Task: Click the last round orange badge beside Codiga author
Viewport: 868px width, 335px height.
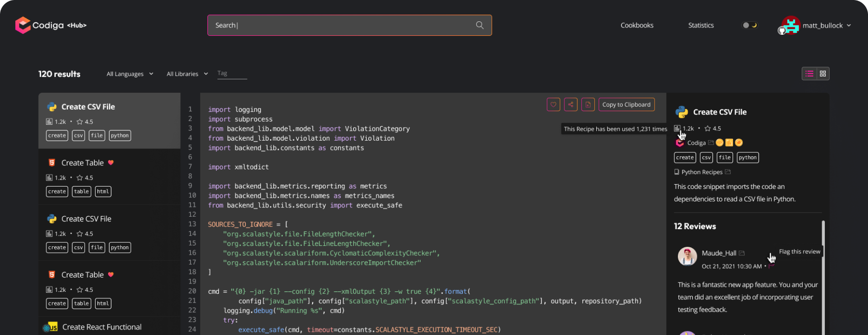Action: point(739,142)
